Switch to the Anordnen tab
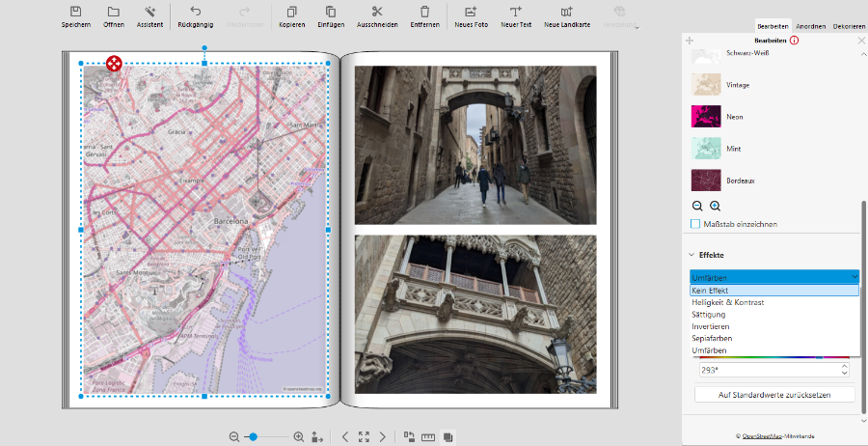This screenshot has width=868, height=446. tap(810, 26)
